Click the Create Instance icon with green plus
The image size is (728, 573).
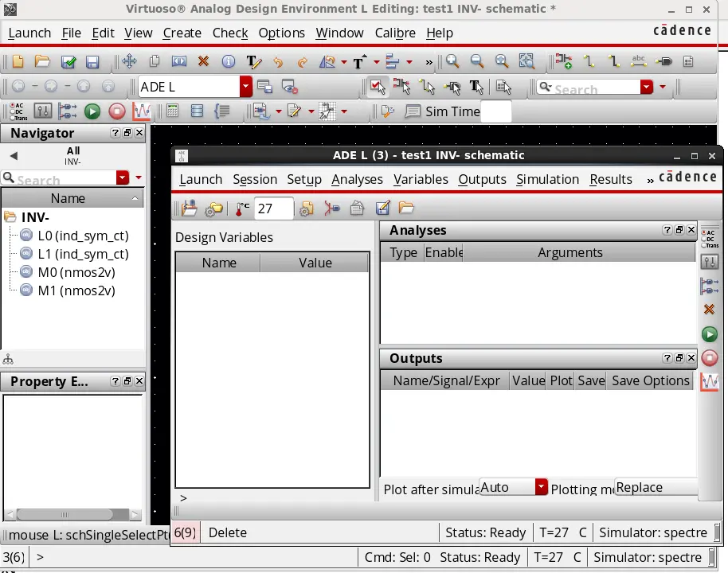564,61
